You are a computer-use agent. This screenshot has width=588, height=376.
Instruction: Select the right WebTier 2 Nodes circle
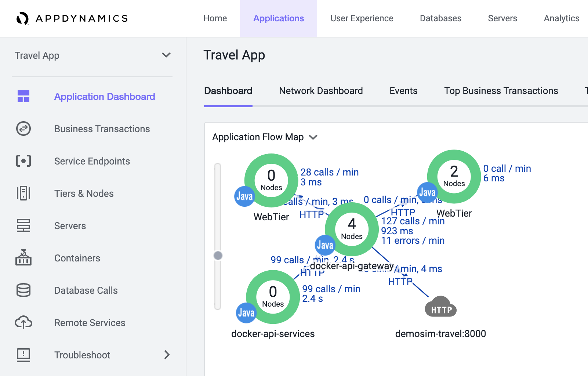(x=454, y=176)
